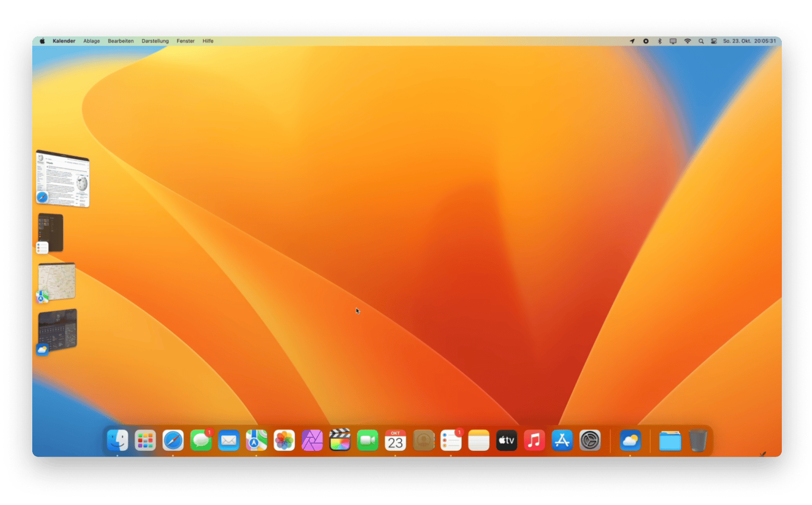Select the Safari Wikipedia window thumbnail
Image resolution: width=812 pixels, height=505 pixels.
(x=63, y=179)
